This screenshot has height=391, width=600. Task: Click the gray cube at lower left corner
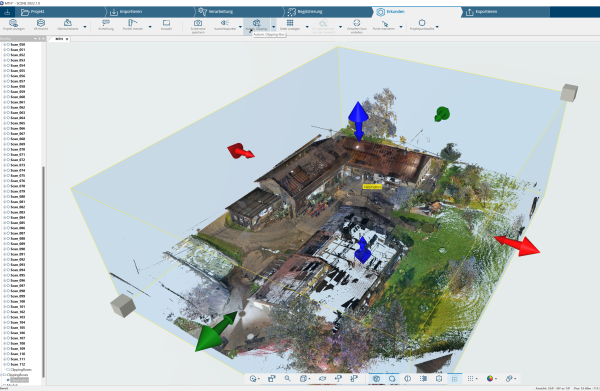coord(123,305)
